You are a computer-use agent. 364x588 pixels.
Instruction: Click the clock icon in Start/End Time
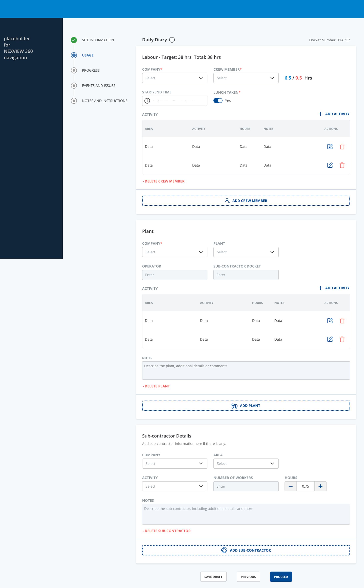click(x=147, y=101)
